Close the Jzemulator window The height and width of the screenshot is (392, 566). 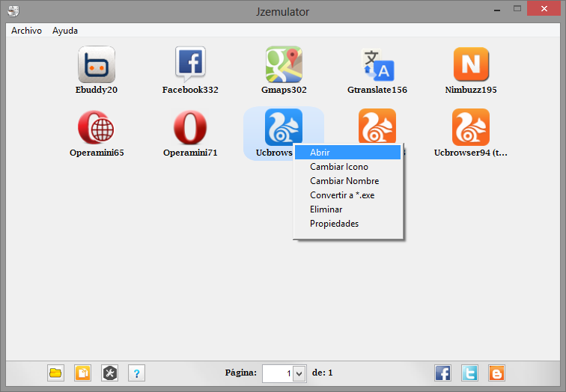tap(544, 9)
